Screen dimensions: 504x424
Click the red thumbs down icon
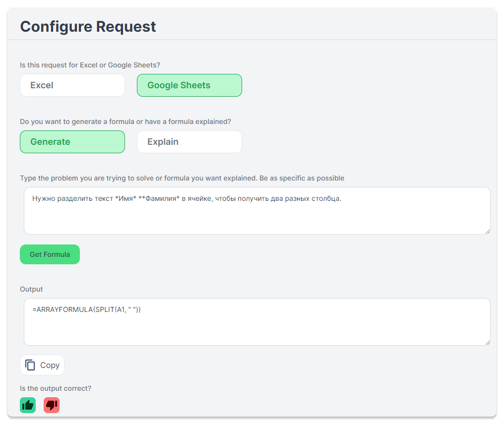coord(52,405)
